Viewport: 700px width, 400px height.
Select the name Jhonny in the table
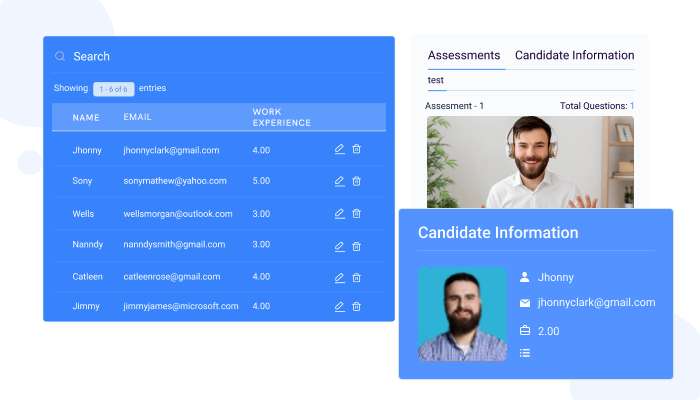[87, 150]
